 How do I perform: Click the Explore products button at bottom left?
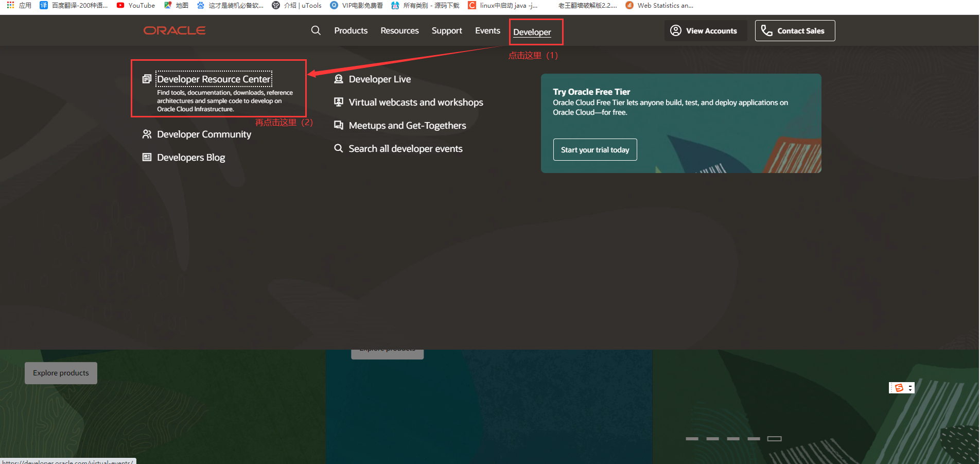click(x=61, y=373)
